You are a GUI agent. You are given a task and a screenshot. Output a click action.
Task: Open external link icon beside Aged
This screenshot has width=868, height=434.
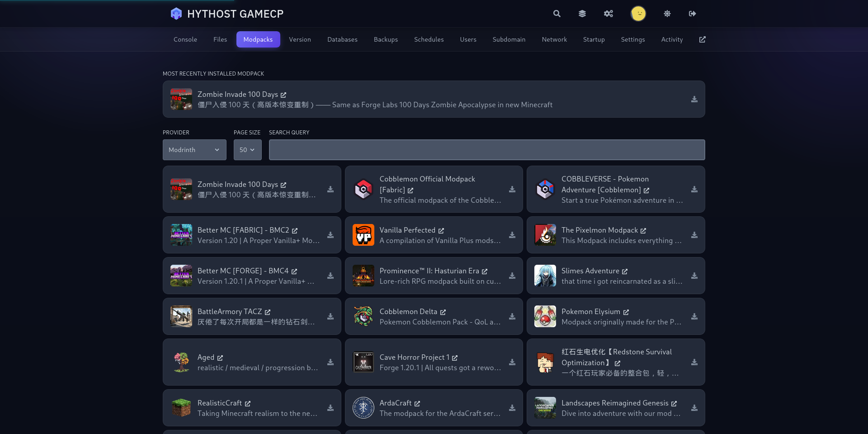pos(220,358)
